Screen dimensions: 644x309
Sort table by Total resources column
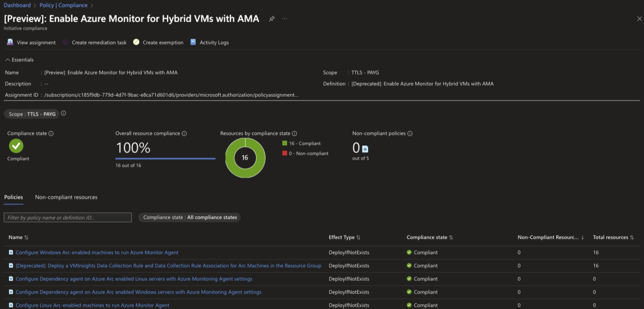pyautogui.click(x=613, y=237)
